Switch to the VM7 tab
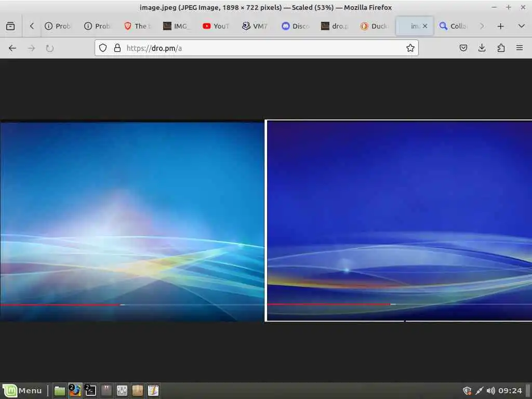Screen dimensions: 532x399 [x=255, y=26]
